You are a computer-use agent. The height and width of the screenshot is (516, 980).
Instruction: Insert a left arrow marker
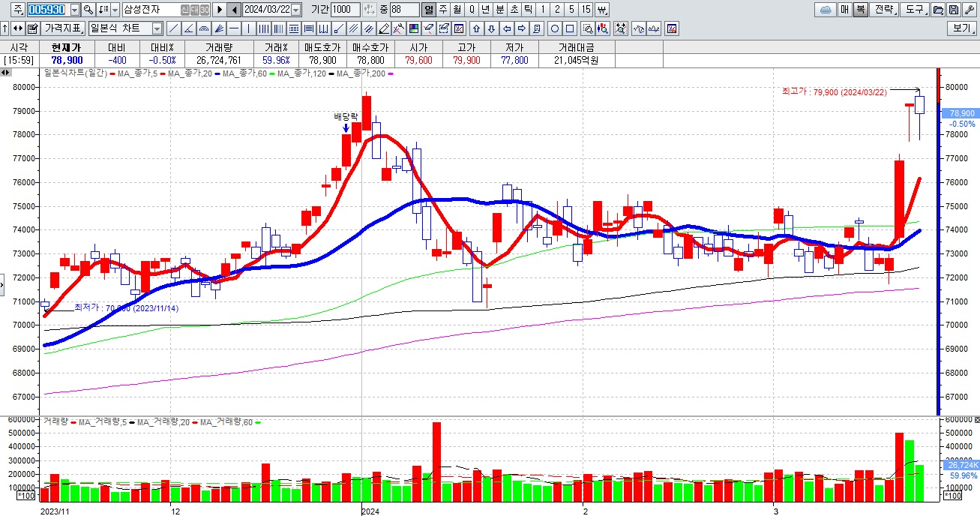pyautogui.click(x=507, y=28)
